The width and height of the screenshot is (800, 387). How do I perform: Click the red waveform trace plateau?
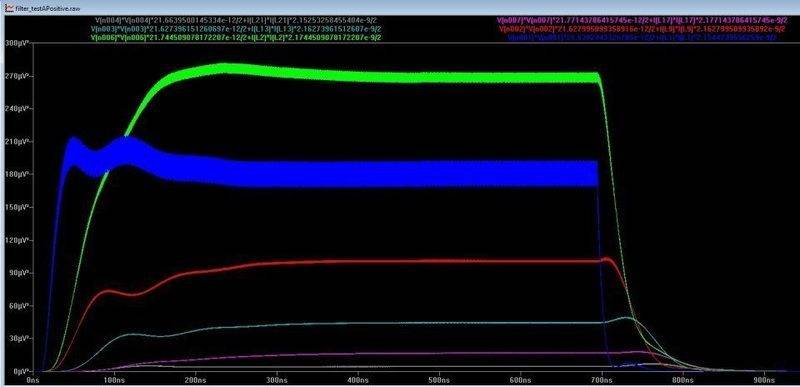408,261
